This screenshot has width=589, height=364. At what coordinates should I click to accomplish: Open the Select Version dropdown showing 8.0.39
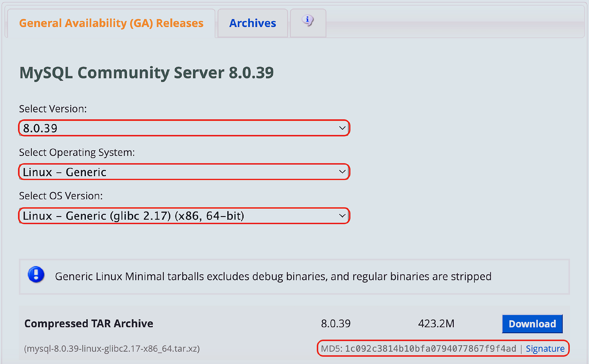click(184, 128)
